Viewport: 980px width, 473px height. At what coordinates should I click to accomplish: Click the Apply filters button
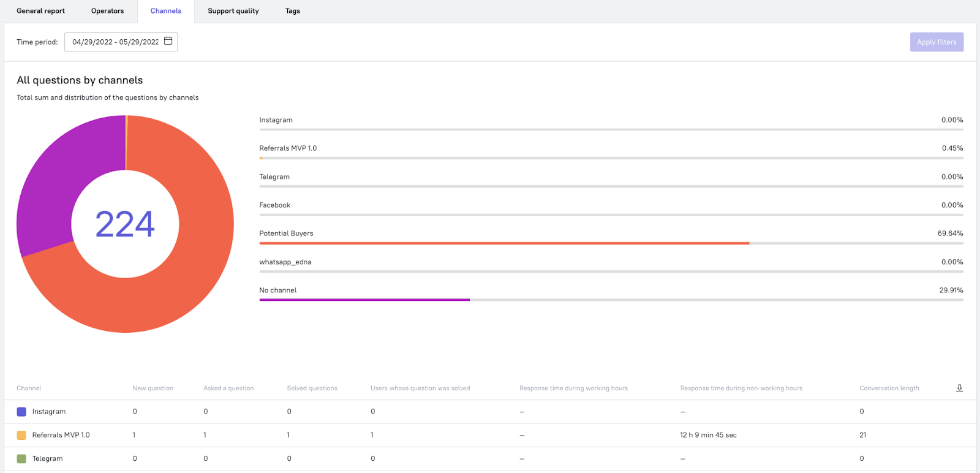[x=937, y=42]
